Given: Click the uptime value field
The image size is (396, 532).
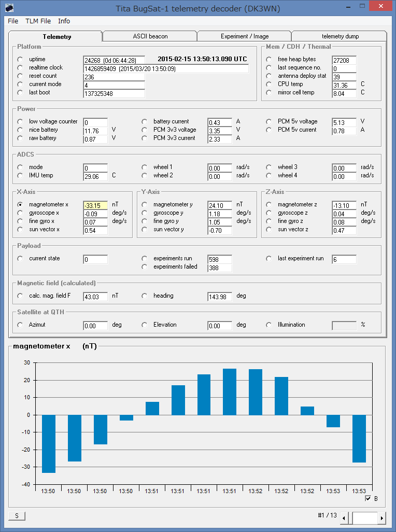Looking at the screenshot, I should 114,60.
